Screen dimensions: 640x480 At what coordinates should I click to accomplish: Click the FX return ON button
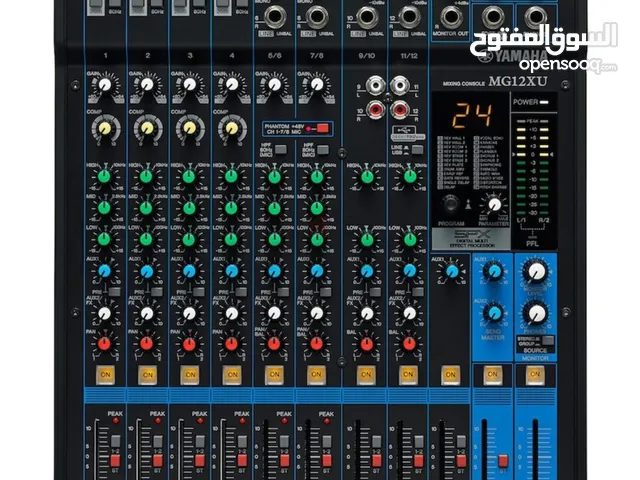click(x=451, y=375)
